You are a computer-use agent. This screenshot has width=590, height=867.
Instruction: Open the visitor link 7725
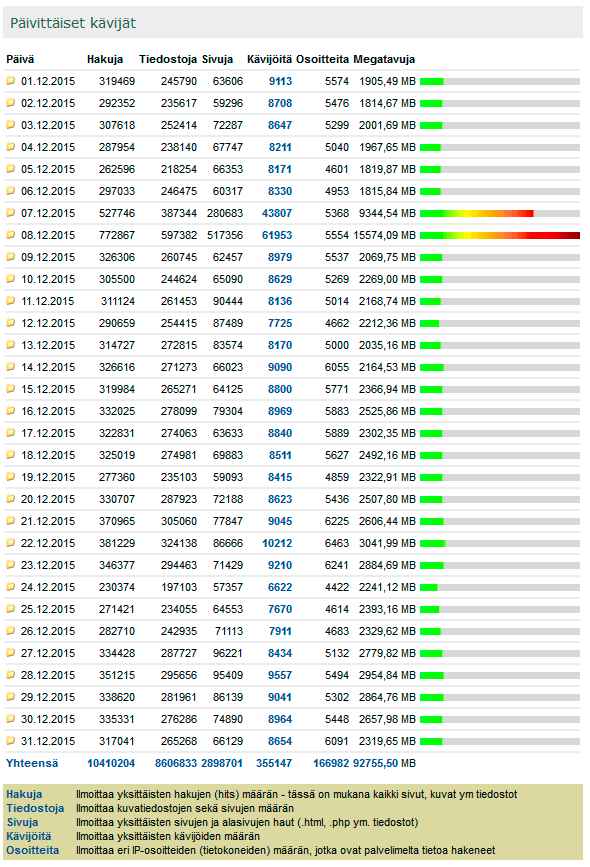280,323
